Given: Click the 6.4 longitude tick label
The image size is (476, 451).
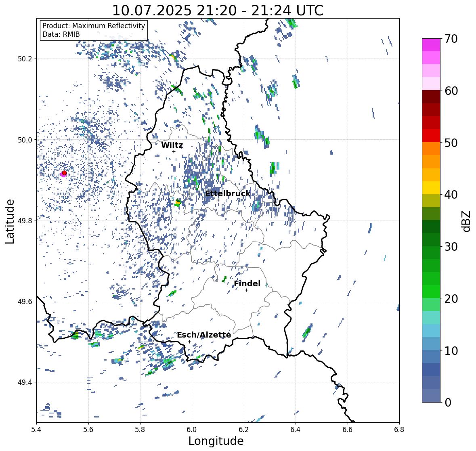Looking at the screenshot, I should [x=296, y=430].
